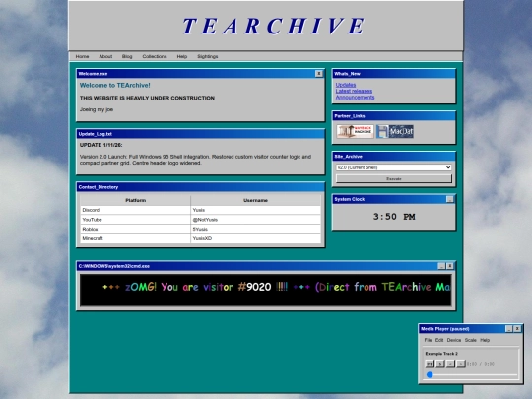Close the Welcome.exe window
This screenshot has height=399, width=532.
(x=319, y=74)
